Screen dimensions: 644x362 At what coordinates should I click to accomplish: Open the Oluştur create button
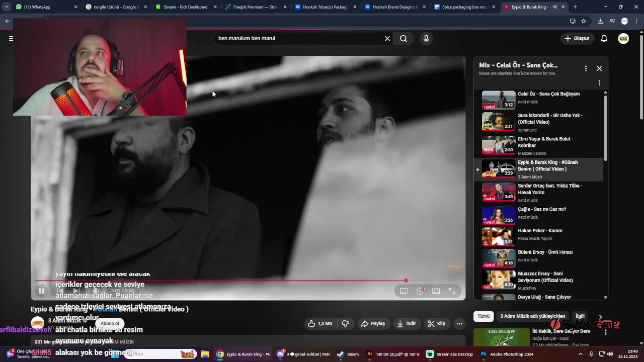coord(577,38)
